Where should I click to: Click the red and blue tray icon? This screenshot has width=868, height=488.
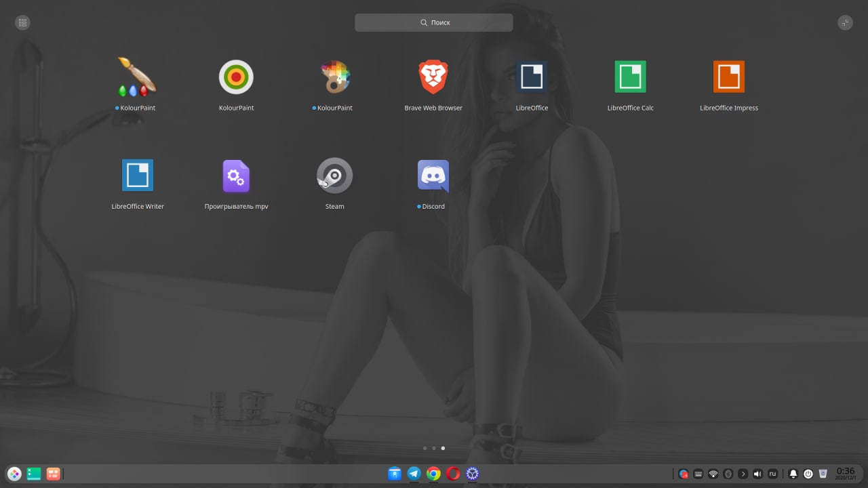[x=684, y=474]
